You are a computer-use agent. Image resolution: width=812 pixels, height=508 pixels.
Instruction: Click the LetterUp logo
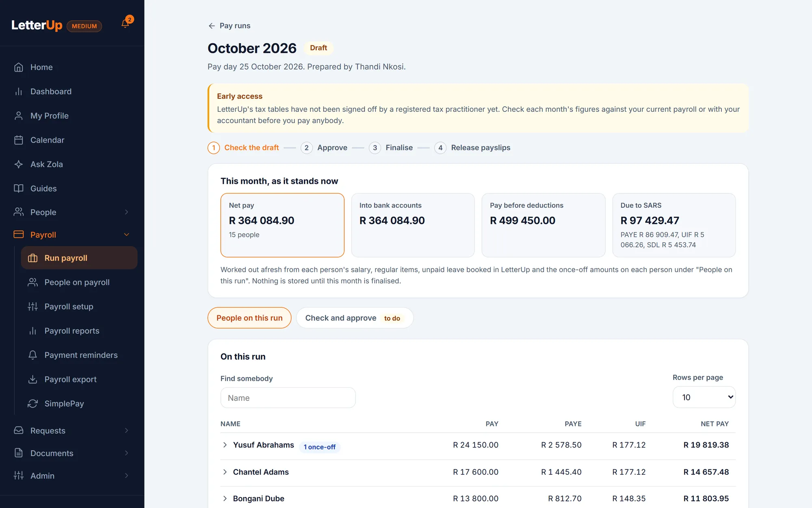coord(37,25)
